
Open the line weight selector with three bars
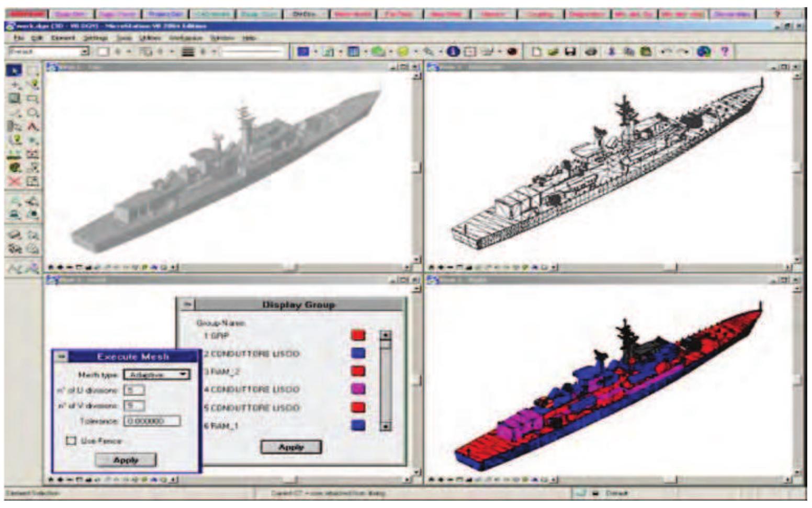[x=188, y=51]
